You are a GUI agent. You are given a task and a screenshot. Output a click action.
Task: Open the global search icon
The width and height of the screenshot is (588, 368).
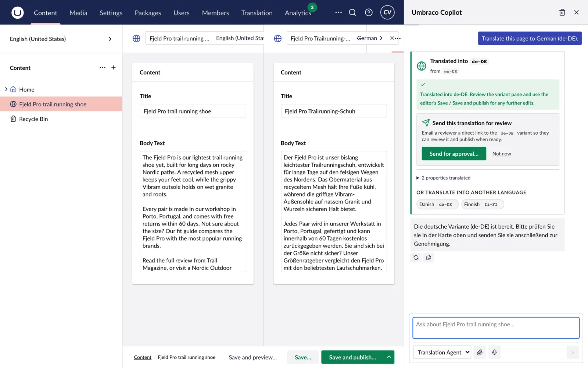click(x=352, y=13)
